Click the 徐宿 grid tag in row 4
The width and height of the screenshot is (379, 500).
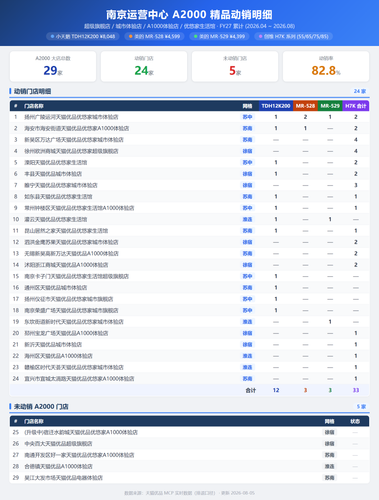click(x=247, y=151)
